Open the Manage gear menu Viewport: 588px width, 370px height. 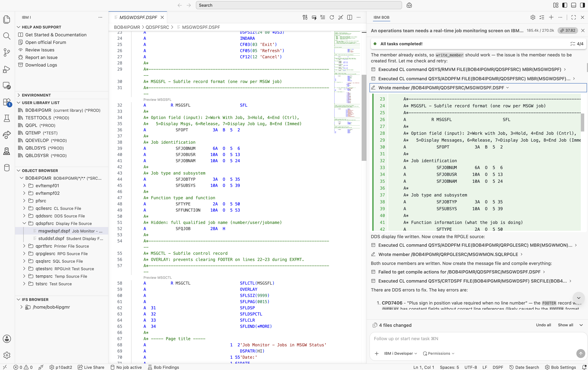click(7, 355)
